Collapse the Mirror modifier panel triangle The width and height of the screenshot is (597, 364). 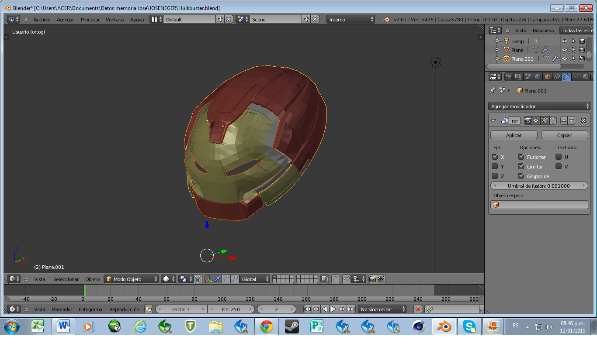[x=493, y=120]
